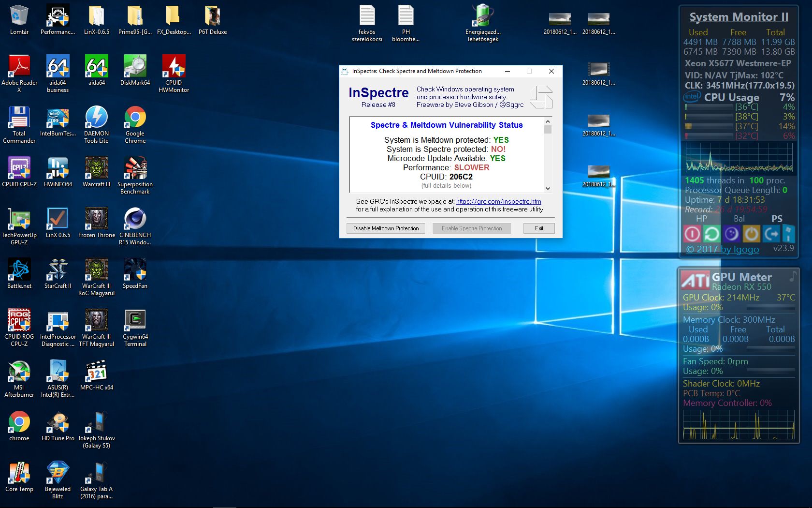Viewport: 812px width, 508px height.
Task: Click the GPU Meter usage graph
Action: tap(739, 425)
